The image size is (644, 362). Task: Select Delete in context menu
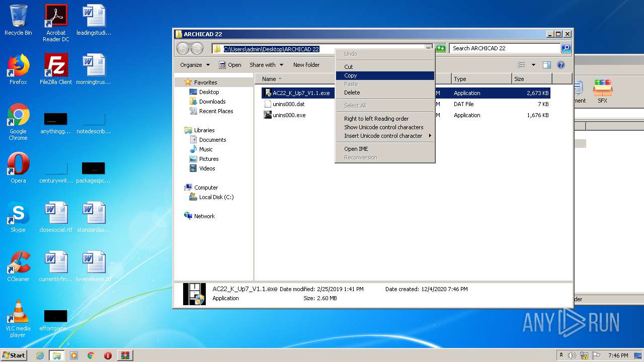385,93
